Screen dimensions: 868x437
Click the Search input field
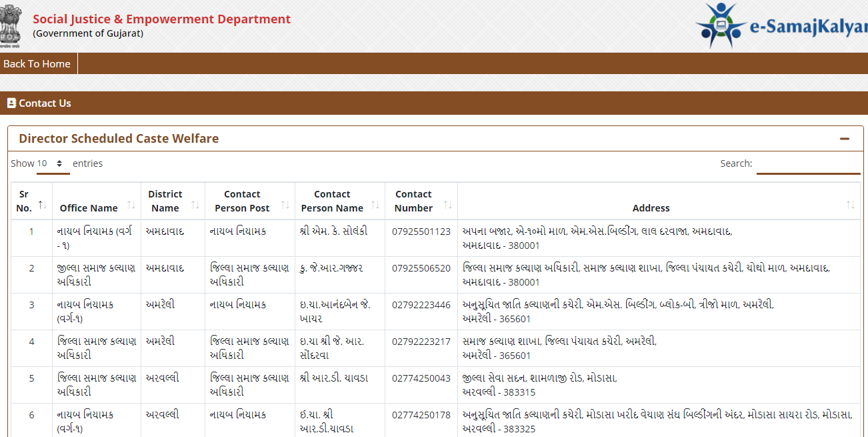(x=808, y=163)
